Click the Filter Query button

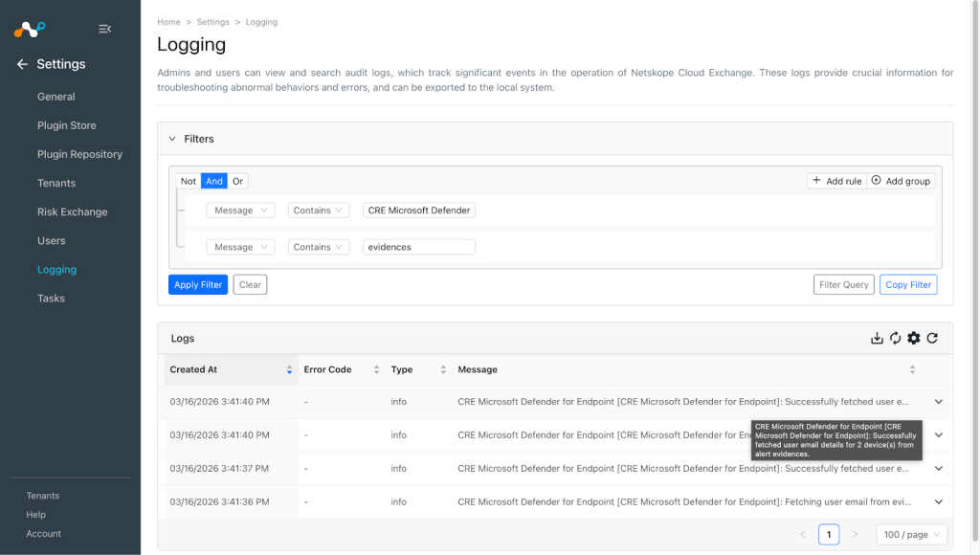pyautogui.click(x=844, y=284)
